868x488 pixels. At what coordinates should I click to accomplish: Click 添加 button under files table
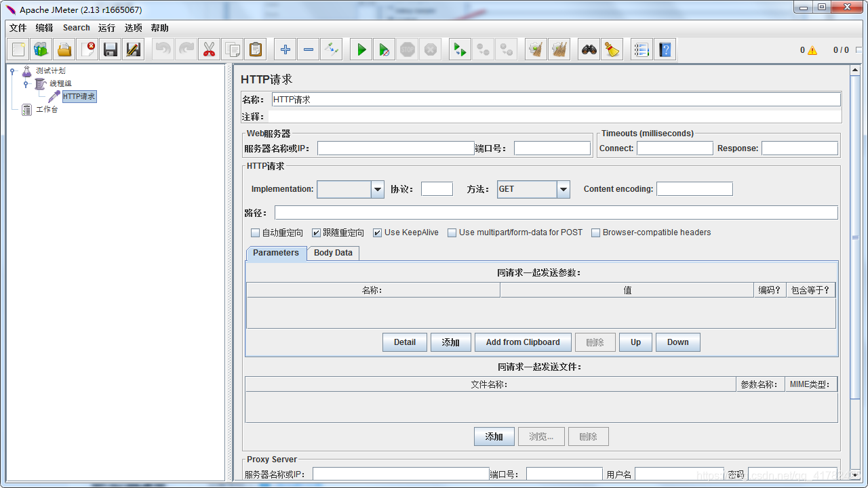494,436
